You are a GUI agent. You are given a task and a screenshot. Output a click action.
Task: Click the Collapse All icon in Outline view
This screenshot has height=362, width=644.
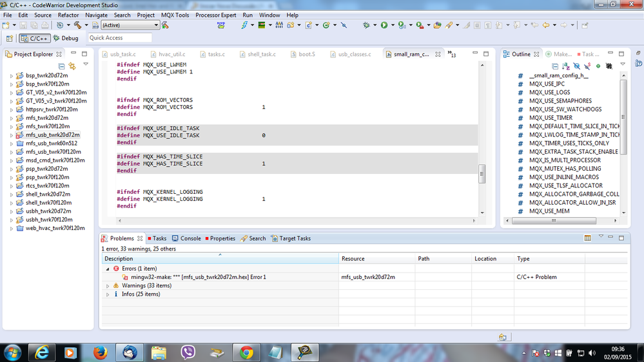tap(555, 66)
